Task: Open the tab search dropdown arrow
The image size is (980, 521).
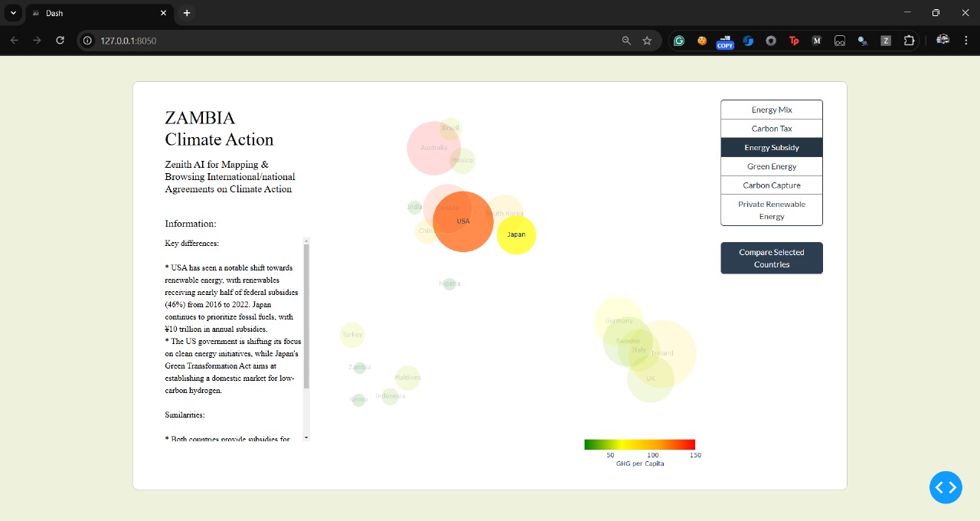Action: click(13, 13)
